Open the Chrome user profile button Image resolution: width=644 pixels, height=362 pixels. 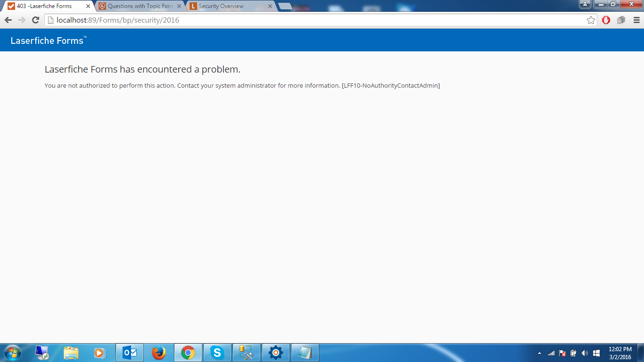point(585,4)
